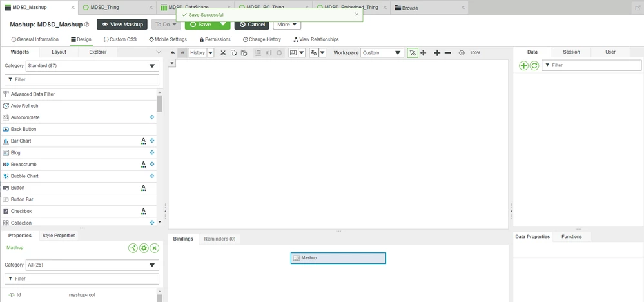644x302 pixels.
Task: Dismiss the Save Successful notification
Action: tap(357, 14)
